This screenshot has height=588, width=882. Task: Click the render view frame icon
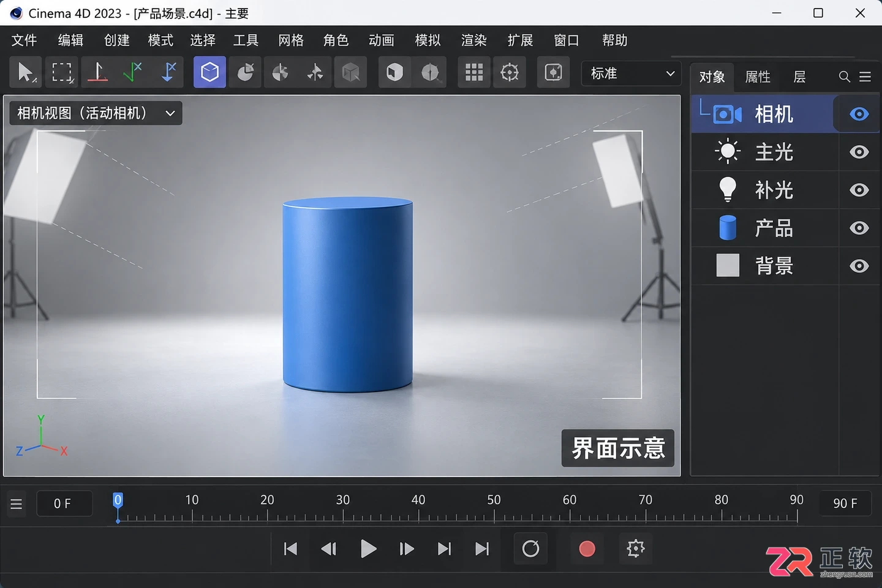[554, 72]
